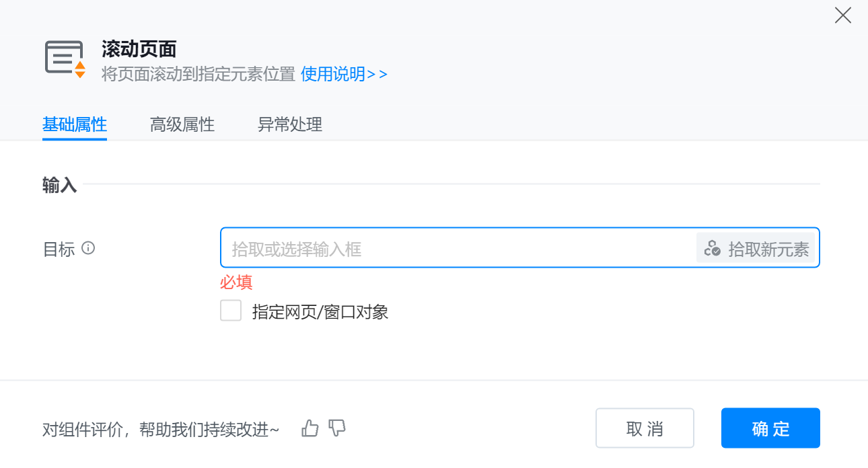Click the scroll page component icon
Viewport: 868px width, 468px height.
pyautogui.click(x=65, y=58)
